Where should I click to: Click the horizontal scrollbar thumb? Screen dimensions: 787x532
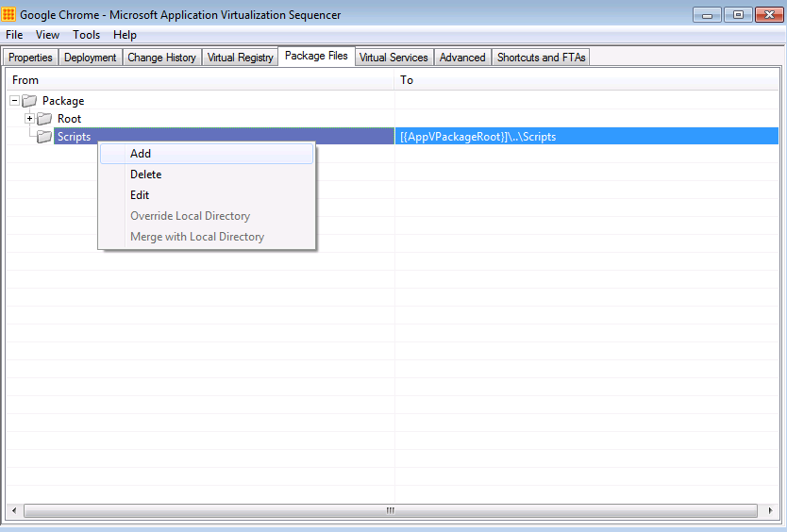391,510
